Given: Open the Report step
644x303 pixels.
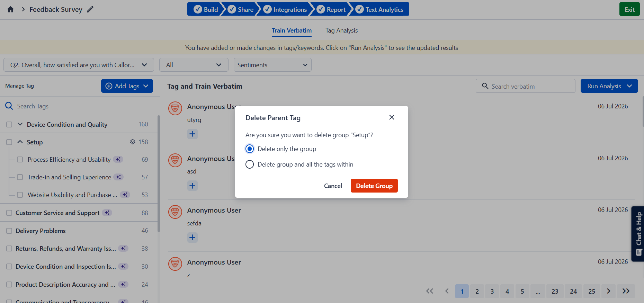Looking at the screenshot, I should [331, 9].
